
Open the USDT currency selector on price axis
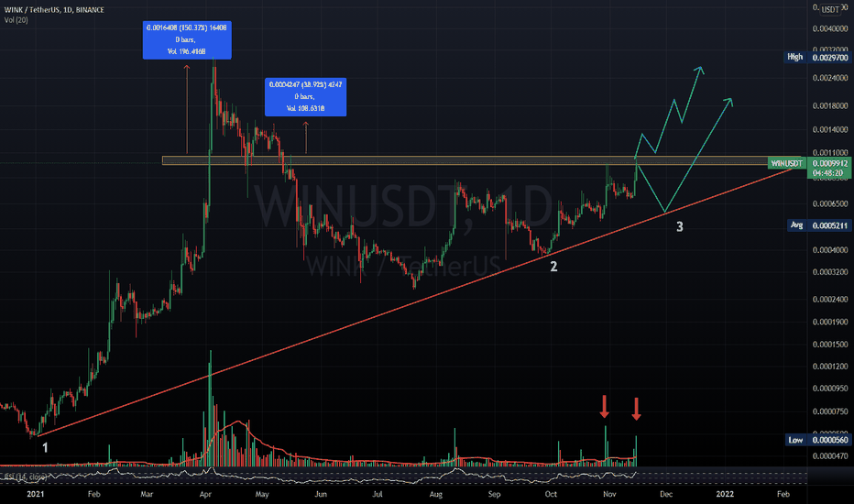pyautogui.click(x=830, y=9)
